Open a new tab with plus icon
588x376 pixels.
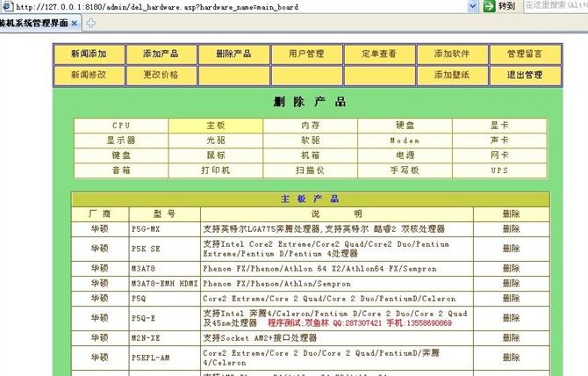pyautogui.click(x=90, y=23)
